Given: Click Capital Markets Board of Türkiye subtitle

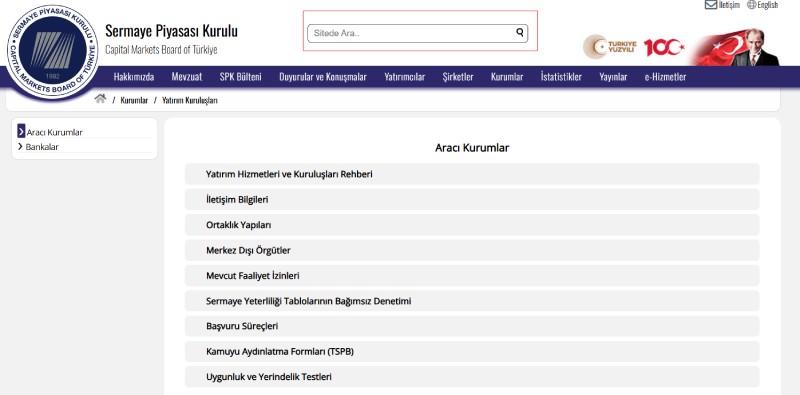Looking at the screenshot, I should [x=161, y=50].
